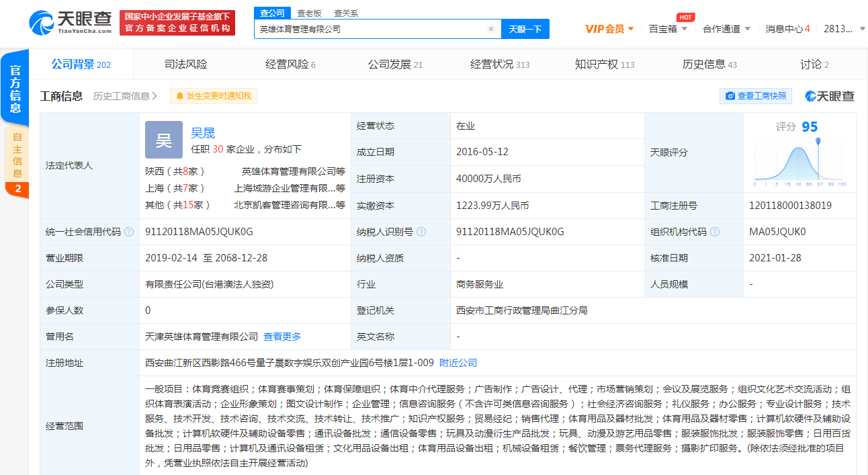Click the government-backed credit agency banner
The image size is (868, 475).
(177, 22)
